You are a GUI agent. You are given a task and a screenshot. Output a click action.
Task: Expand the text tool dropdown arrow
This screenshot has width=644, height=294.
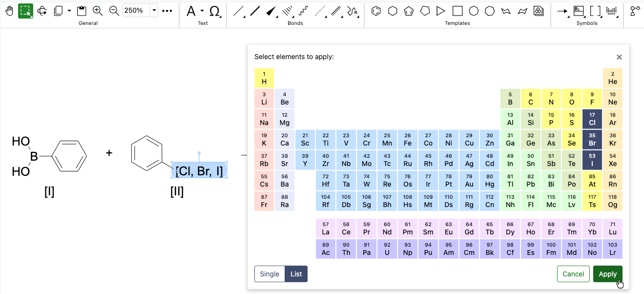pos(202,11)
